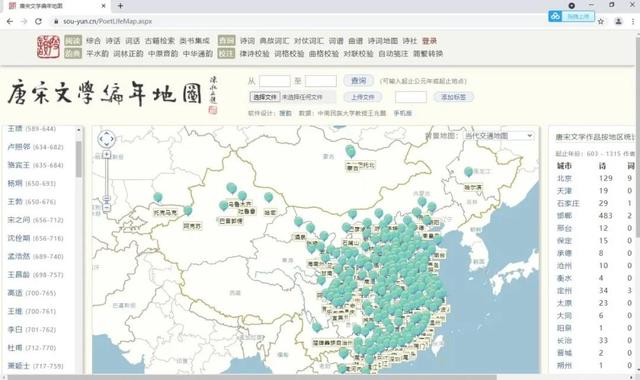
Task: Click the red seal site logo
Action: pyautogui.click(x=48, y=47)
